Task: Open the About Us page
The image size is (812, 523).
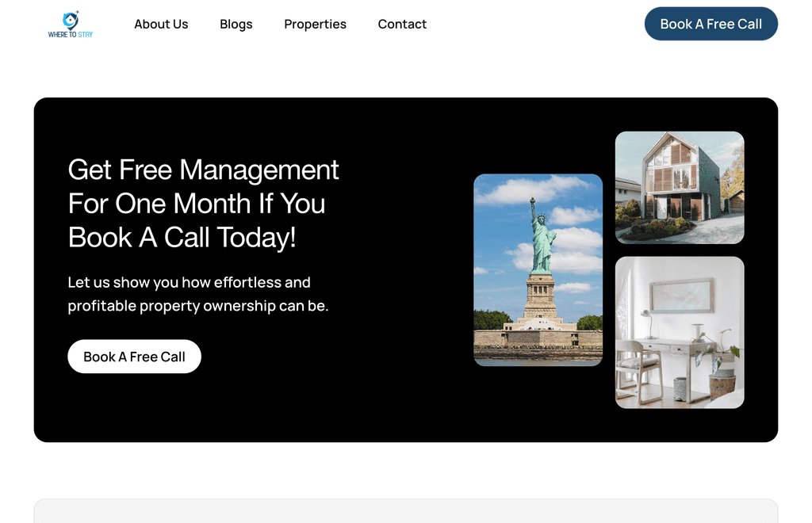Action: click(161, 25)
